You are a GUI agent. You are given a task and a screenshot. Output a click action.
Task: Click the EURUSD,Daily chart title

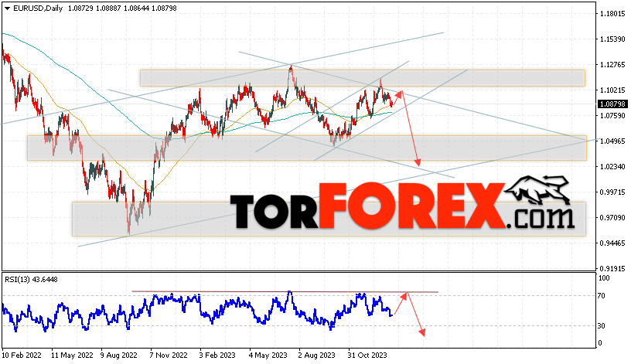coord(38,9)
